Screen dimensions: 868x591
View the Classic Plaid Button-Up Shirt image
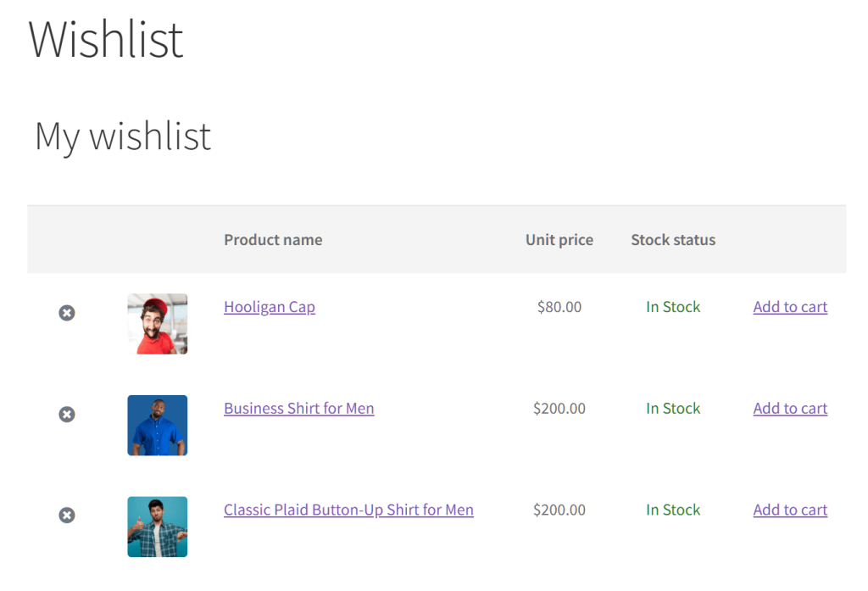[x=157, y=526]
